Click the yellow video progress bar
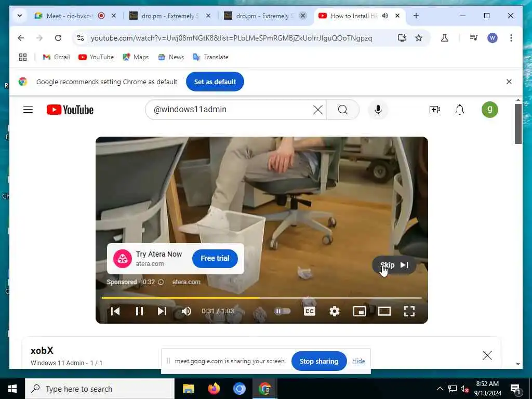Screen dimensions: 532x399 262,298
